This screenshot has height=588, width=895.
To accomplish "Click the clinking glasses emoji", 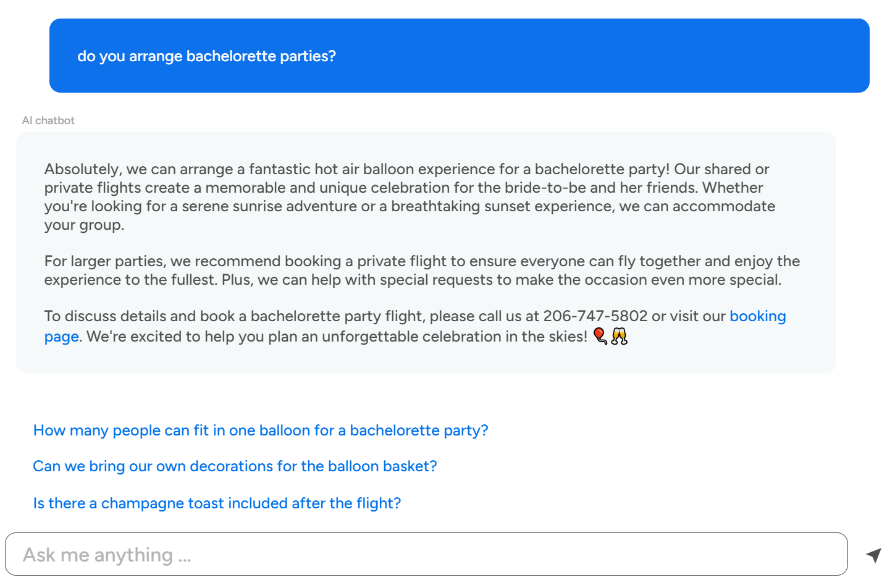I will (619, 336).
